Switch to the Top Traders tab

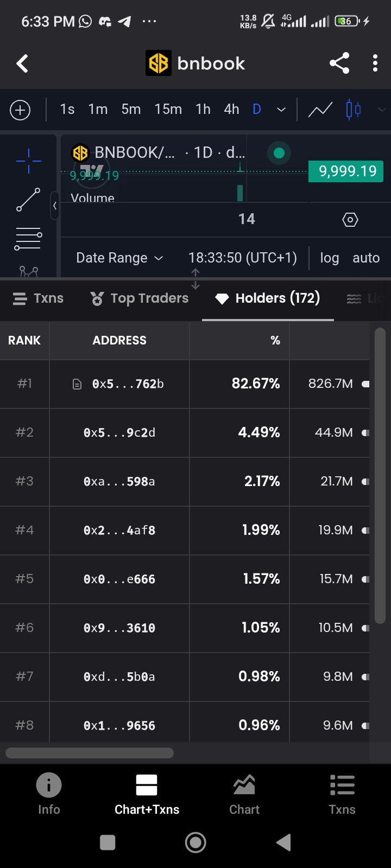tap(140, 298)
